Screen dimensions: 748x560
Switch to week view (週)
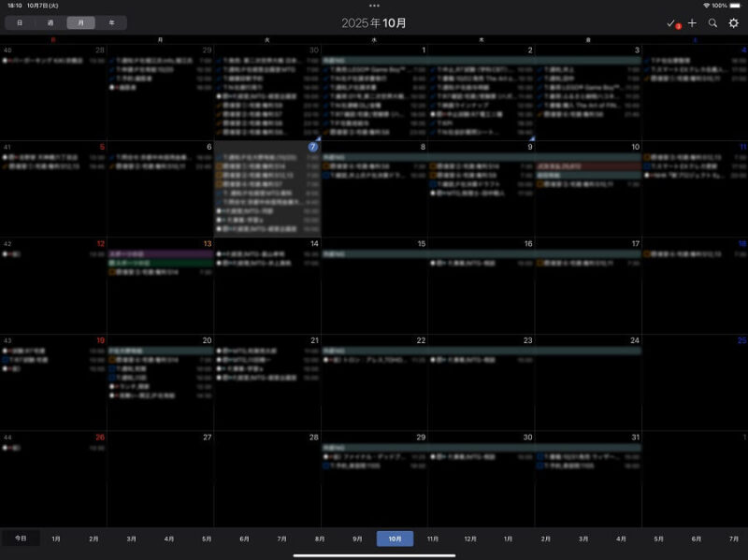[x=50, y=23]
